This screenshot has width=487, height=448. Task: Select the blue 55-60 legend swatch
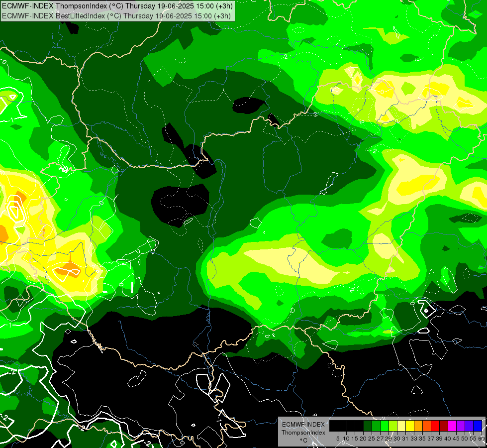pyautogui.click(x=478, y=426)
